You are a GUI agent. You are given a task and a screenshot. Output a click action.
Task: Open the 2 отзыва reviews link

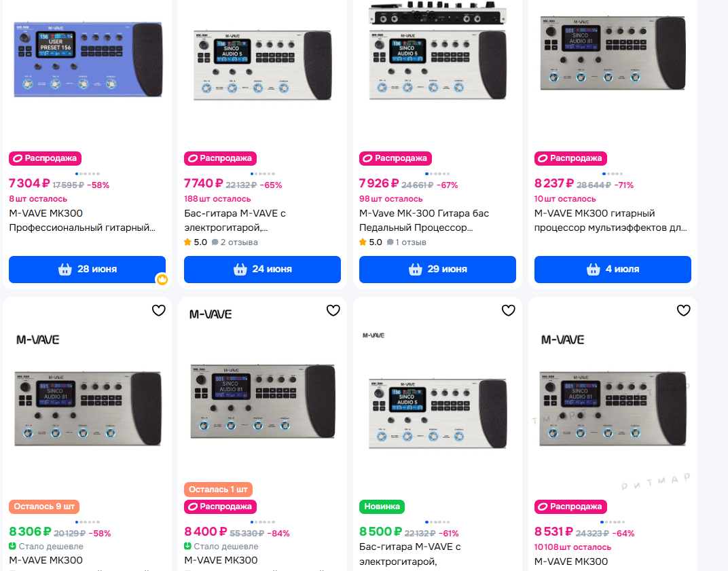tap(235, 242)
